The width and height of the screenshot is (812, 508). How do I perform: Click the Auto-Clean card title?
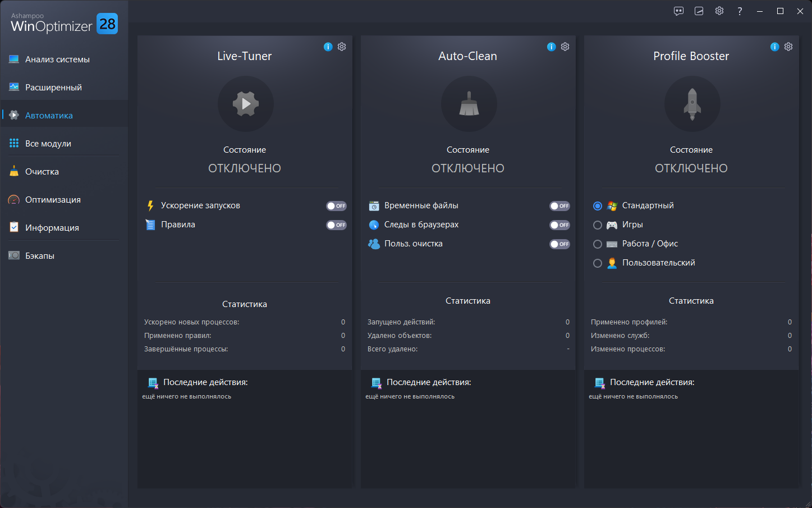point(468,56)
